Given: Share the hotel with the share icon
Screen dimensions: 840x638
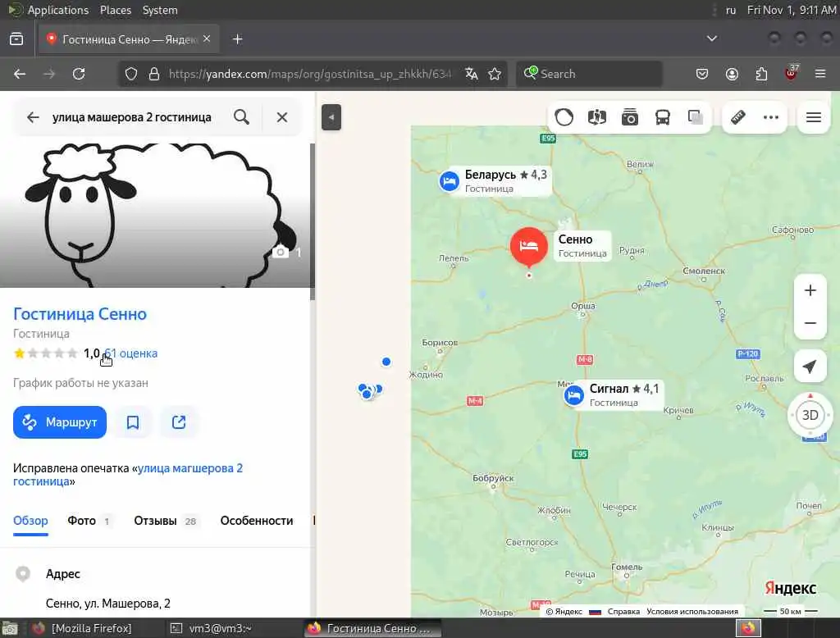Looking at the screenshot, I should coord(179,422).
